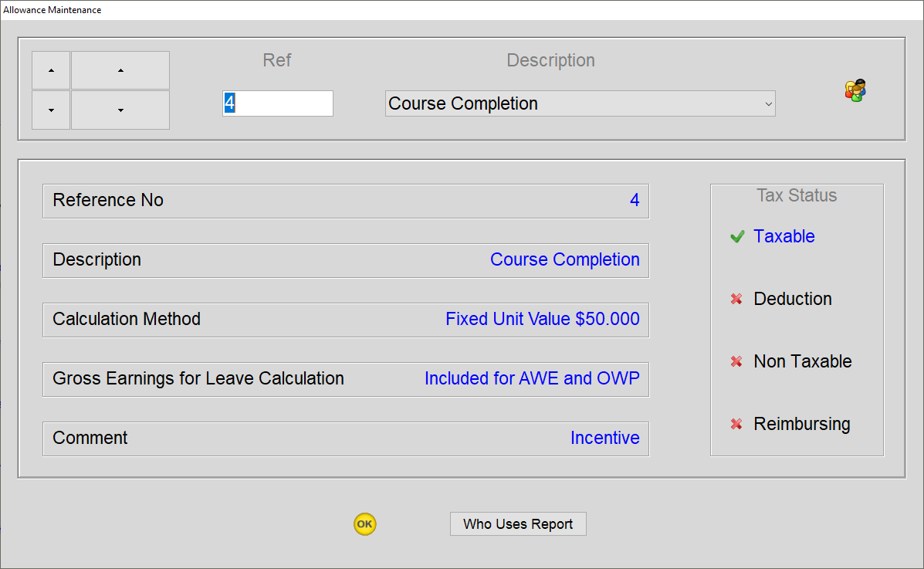Open the Course Completion combo box
The image size is (924, 569).
580,103
